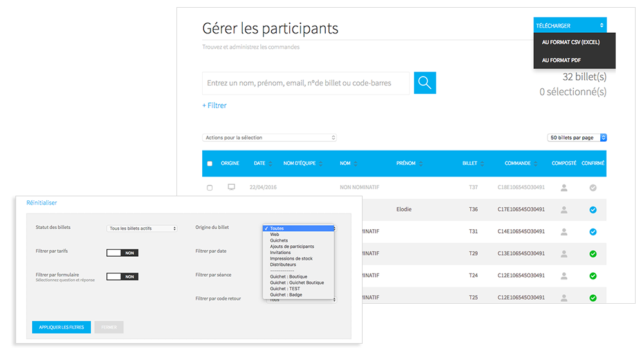Tick the select-all checkbox in table header
Screen dimensions: 644x354
pos(209,163)
